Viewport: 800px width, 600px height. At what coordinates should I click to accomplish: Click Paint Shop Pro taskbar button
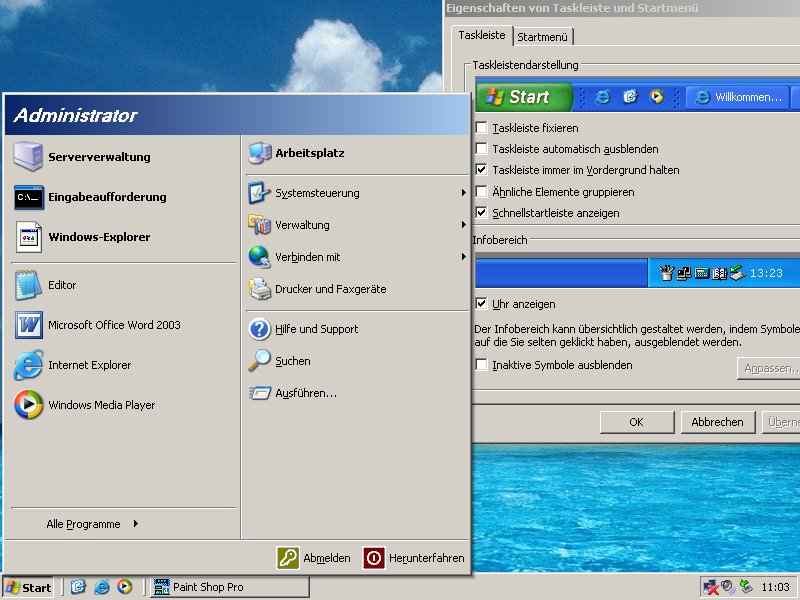tap(215, 587)
